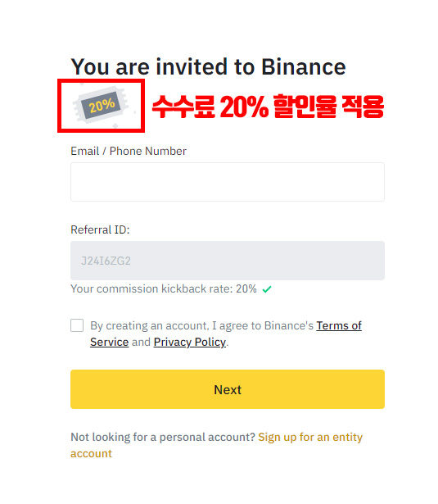The image size is (438, 504).
Task: Open the Privacy Policy link
Action: 190,342
